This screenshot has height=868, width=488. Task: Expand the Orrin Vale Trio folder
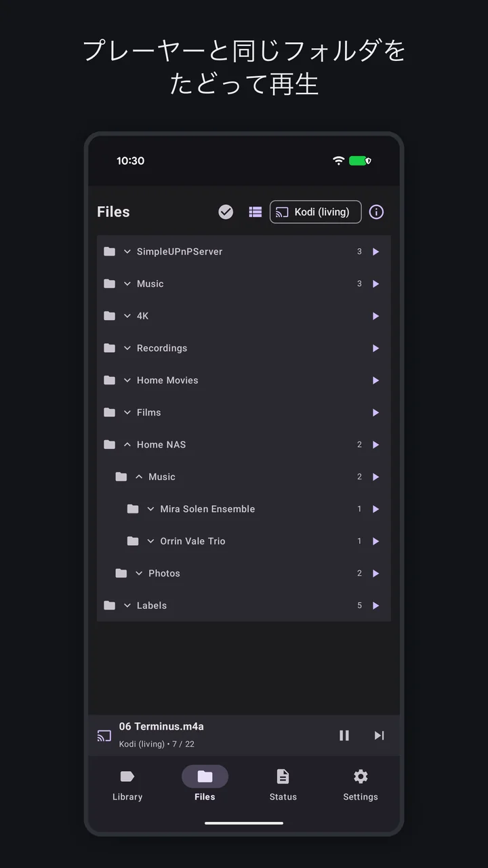pos(150,541)
